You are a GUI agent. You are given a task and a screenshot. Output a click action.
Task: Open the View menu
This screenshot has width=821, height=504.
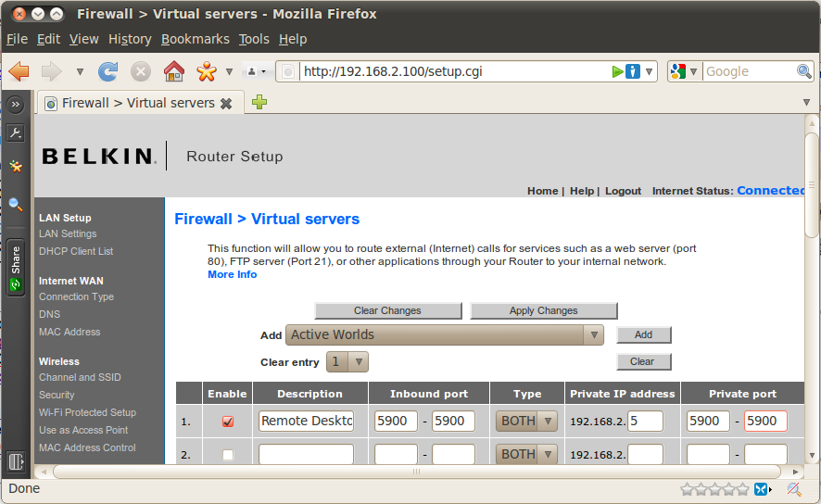[x=83, y=39]
